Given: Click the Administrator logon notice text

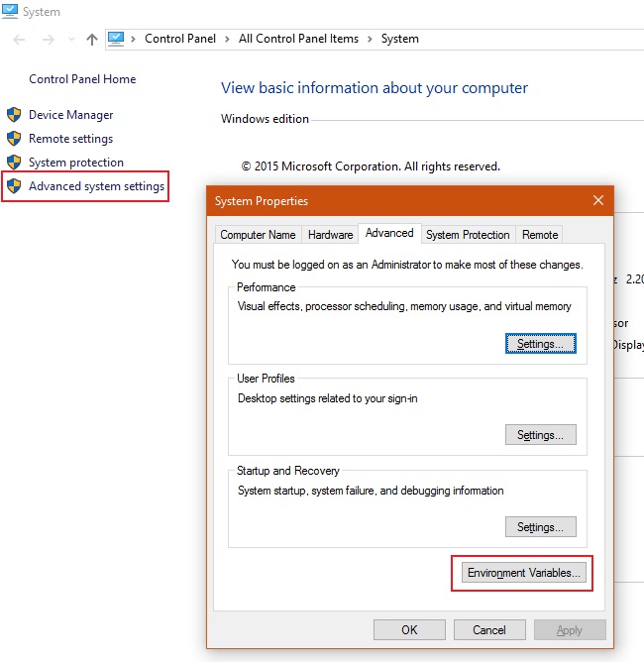Looking at the screenshot, I should coord(407,265).
